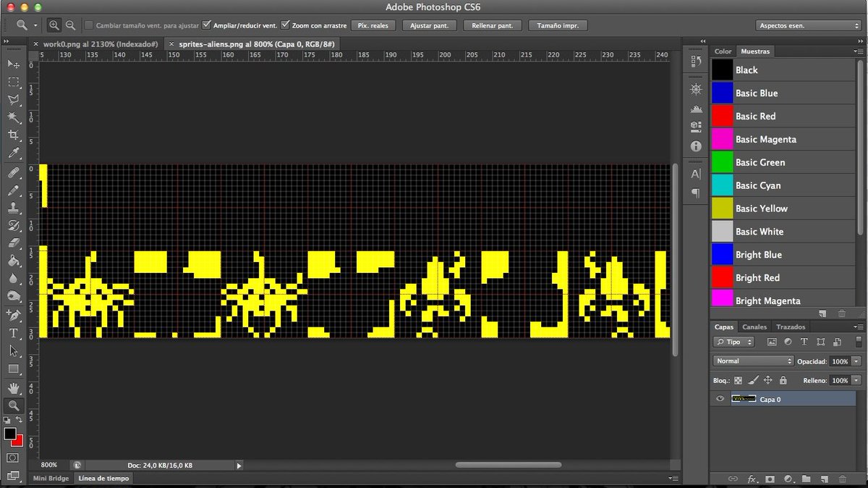Select the Healing Brush tool
Viewport: 868px width, 488px height.
[13, 173]
